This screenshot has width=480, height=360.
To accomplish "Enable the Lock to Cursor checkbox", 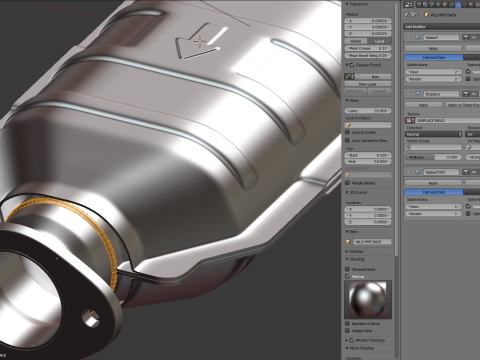I will pyautogui.click(x=347, y=132).
